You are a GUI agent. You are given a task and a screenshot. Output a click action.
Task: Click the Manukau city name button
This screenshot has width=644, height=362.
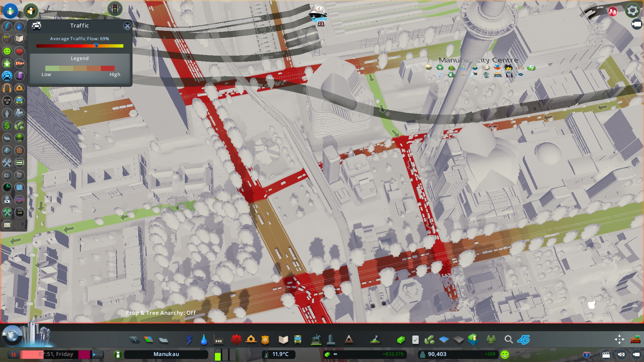coord(166,354)
